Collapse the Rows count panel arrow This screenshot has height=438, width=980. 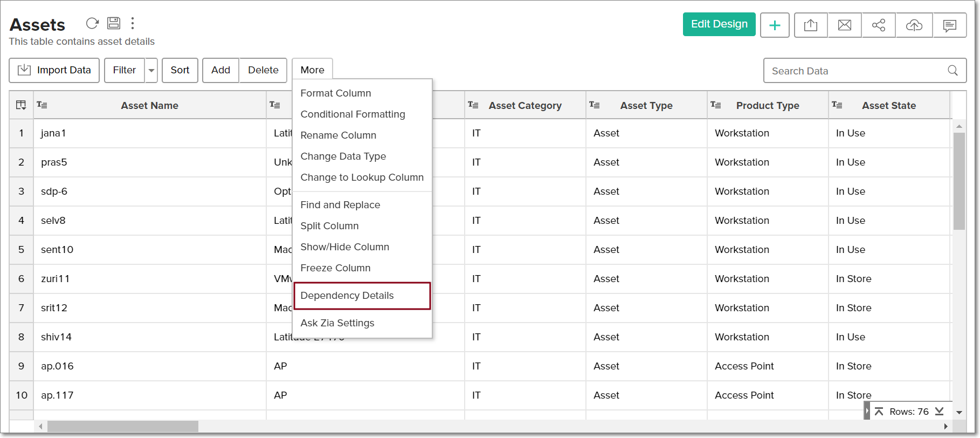(867, 412)
